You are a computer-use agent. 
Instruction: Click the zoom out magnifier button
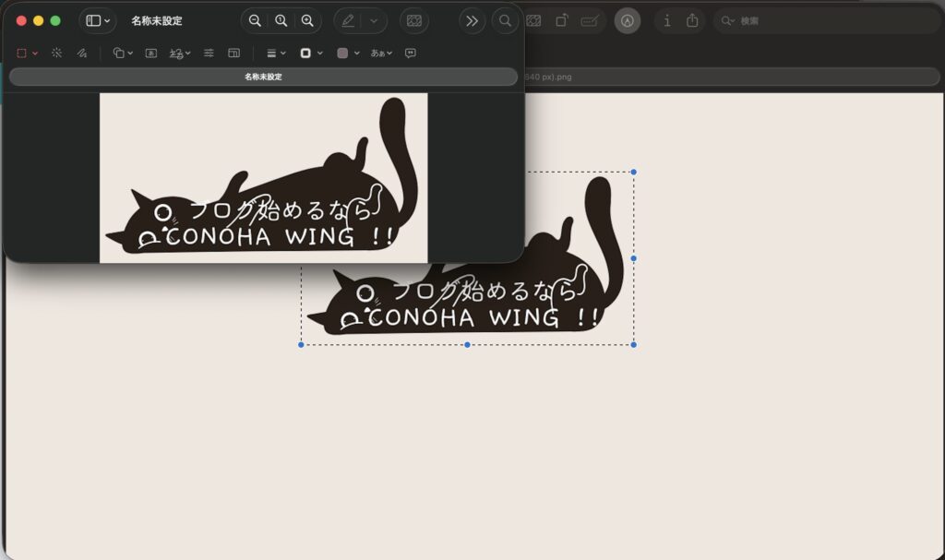[255, 20]
